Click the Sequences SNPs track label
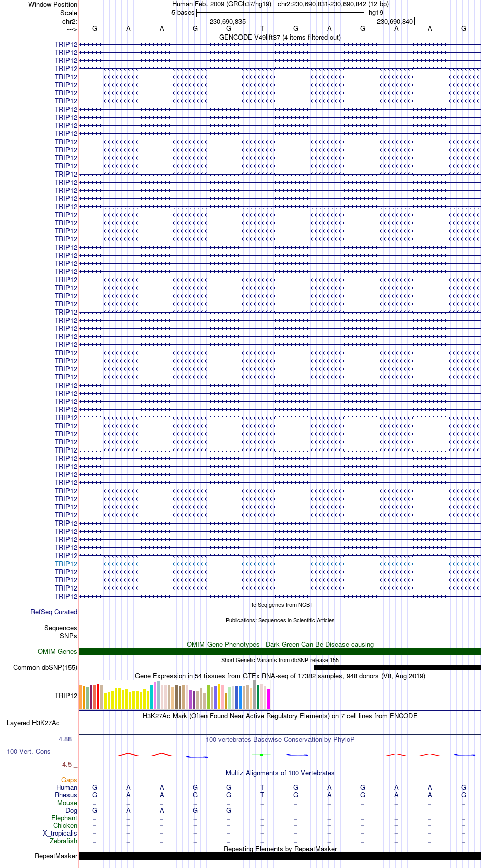Viewport: 482px width, 868px height. [60, 632]
